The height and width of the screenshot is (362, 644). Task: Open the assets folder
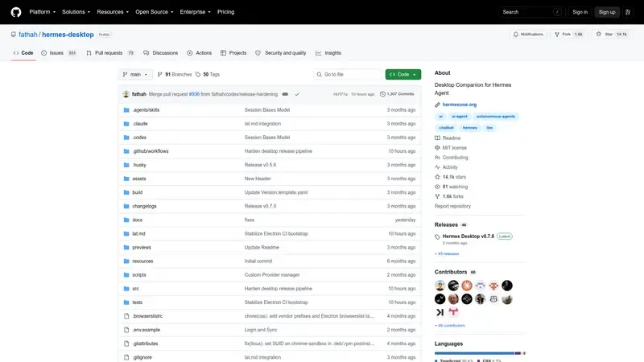[x=139, y=179]
